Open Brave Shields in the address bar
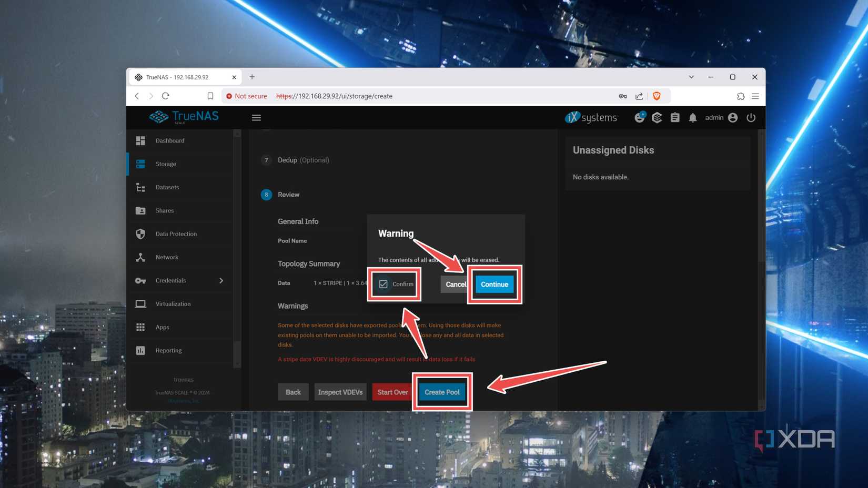The width and height of the screenshot is (868, 488). coord(656,96)
